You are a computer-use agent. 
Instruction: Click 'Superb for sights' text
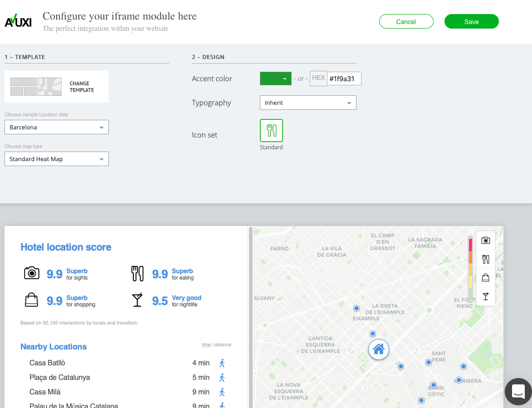(77, 274)
